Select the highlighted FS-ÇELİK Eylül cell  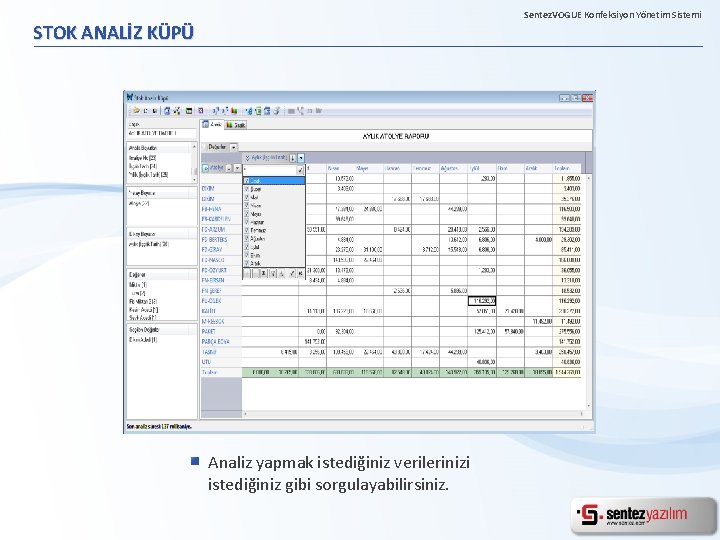pyautogui.click(x=482, y=301)
